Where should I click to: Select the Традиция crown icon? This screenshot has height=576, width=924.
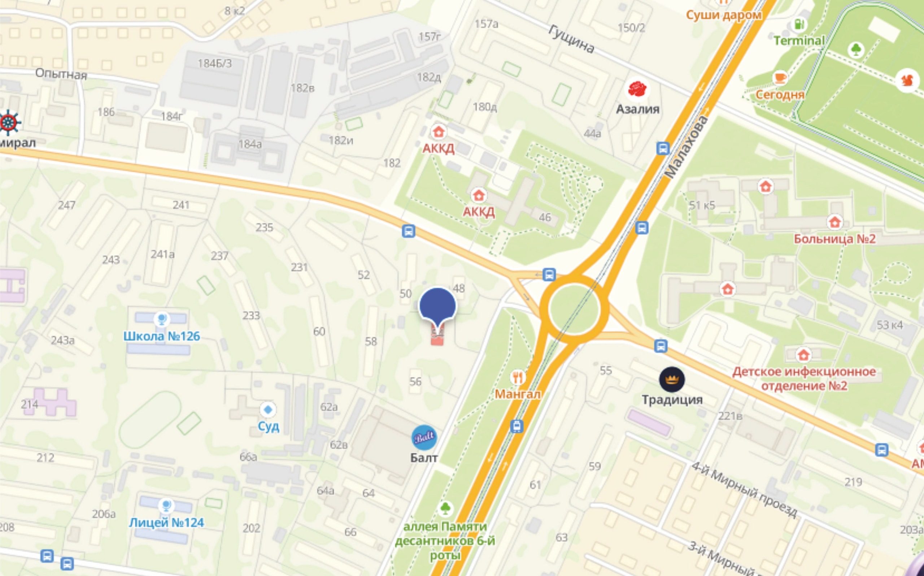coord(672,379)
